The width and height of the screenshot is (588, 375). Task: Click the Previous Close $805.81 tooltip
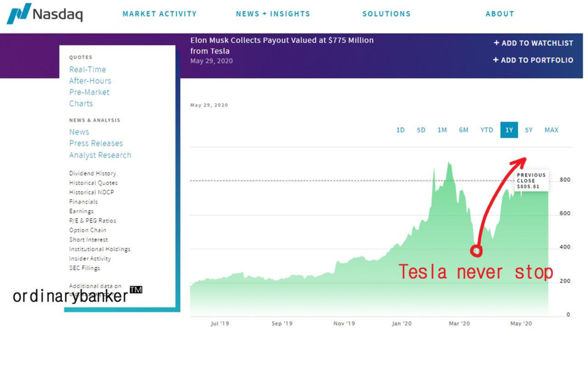point(531,181)
